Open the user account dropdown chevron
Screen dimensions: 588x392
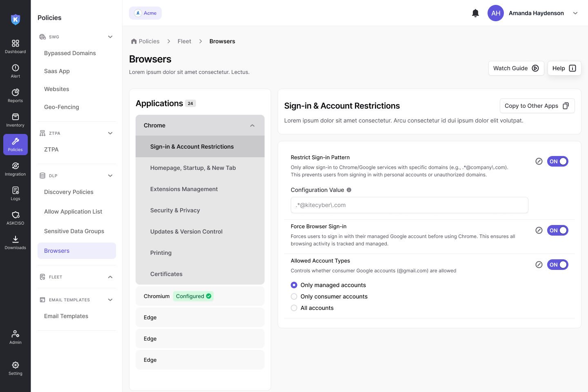point(575,13)
